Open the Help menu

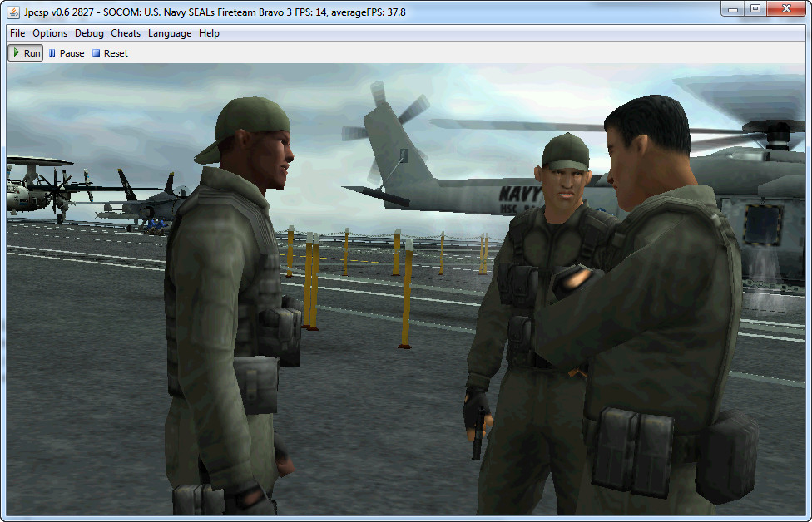[209, 33]
